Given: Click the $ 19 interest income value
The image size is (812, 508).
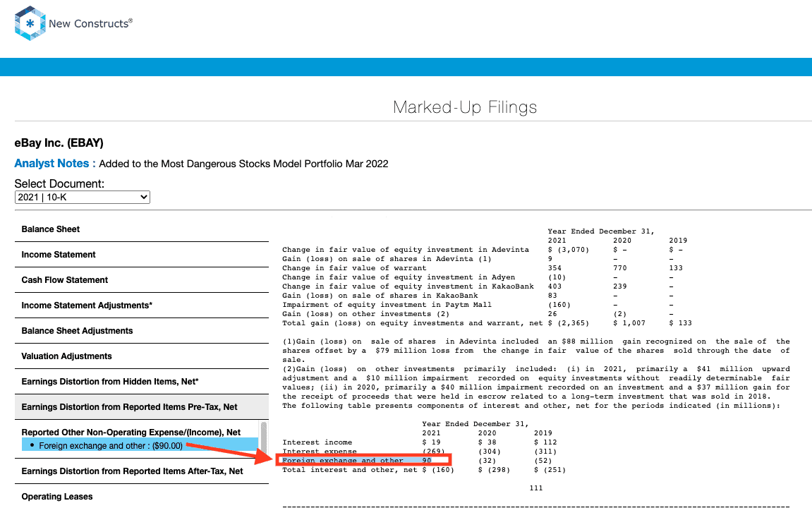Looking at the screenshot, I should pyautogui.click(x=431, y=442).
